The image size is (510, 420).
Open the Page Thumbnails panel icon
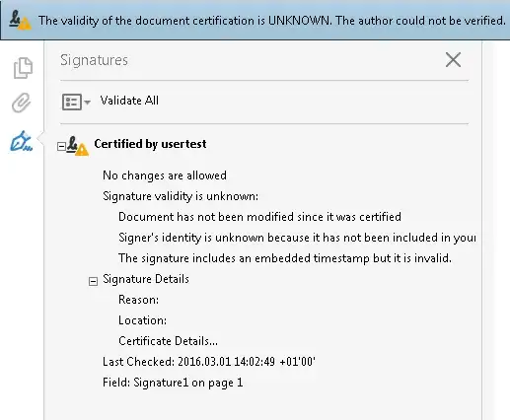coord(23,68)
